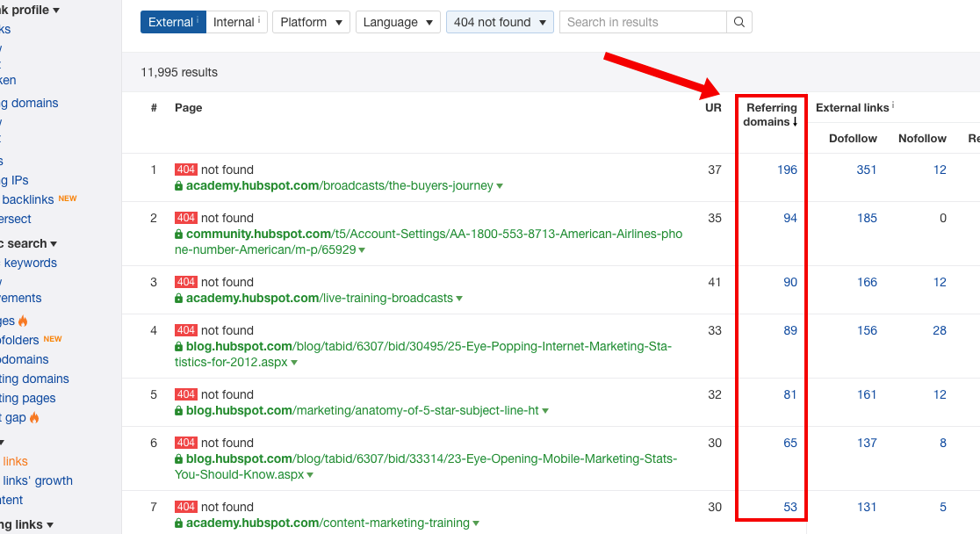Viewport: 980px width, 534px height.
Task: Click dofollow count 166
Action: point(867,282)
